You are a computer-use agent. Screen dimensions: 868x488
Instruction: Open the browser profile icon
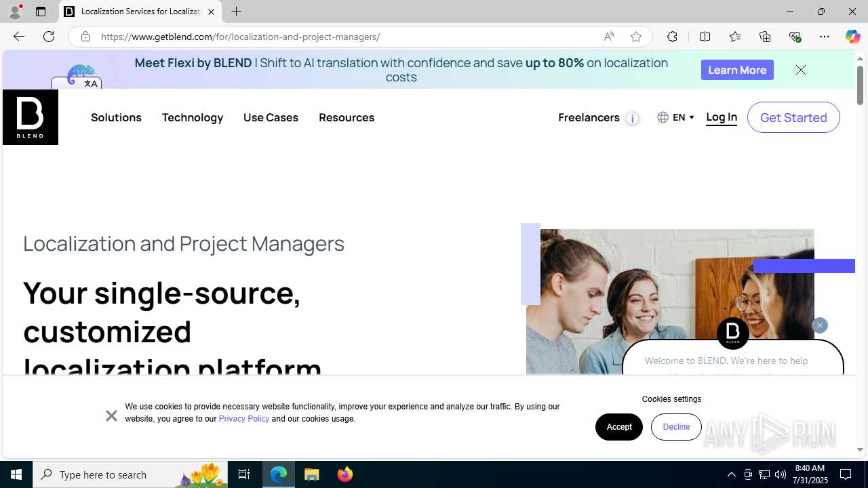14,12
